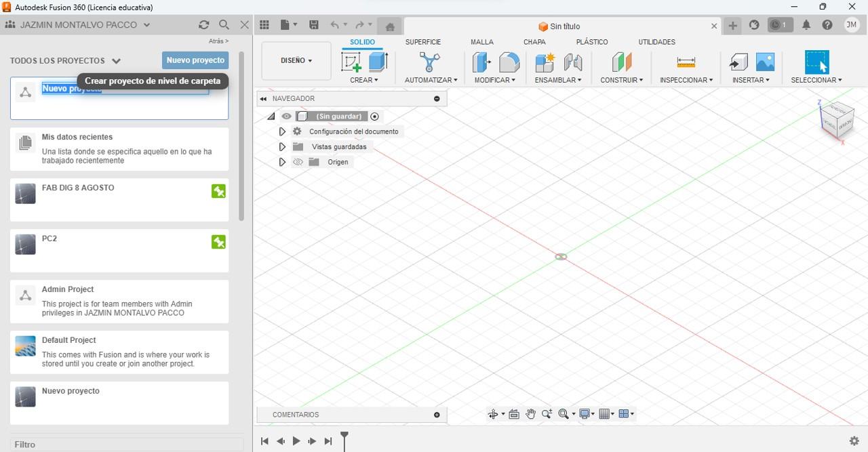Click the Automate tool icon
Viewport: 868px width, 452px height.
pos(430,62)
